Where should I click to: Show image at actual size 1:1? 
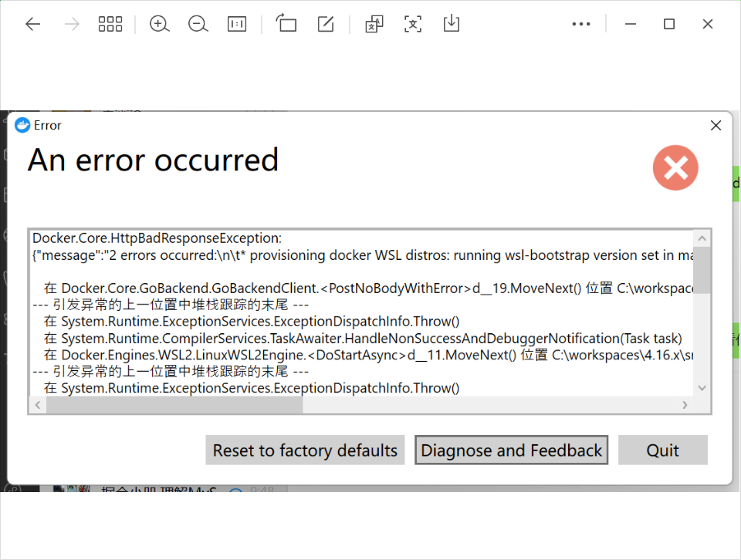click(237, 24)
